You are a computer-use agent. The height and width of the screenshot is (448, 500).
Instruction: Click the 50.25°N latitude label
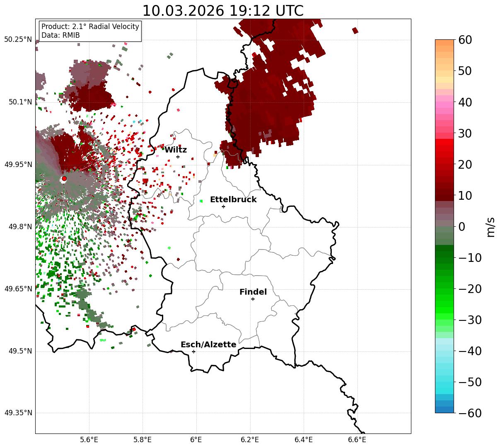coord(18,40)
